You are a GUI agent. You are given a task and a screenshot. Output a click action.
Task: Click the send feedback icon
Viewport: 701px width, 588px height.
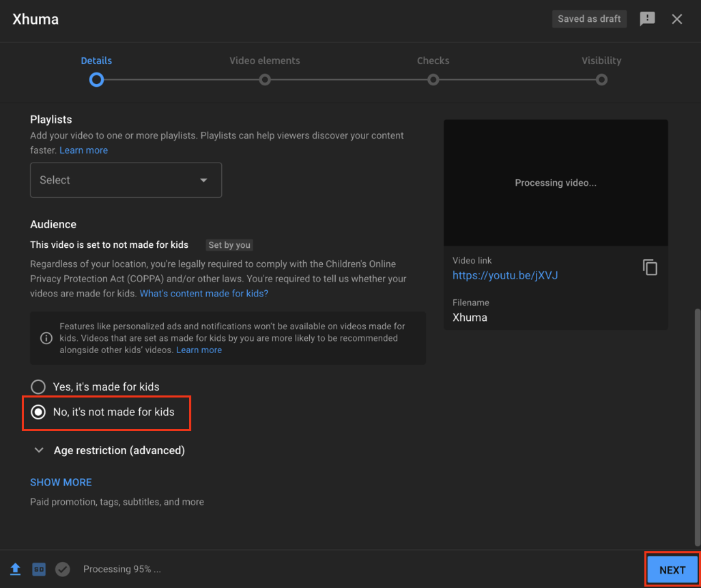(647, 18)
